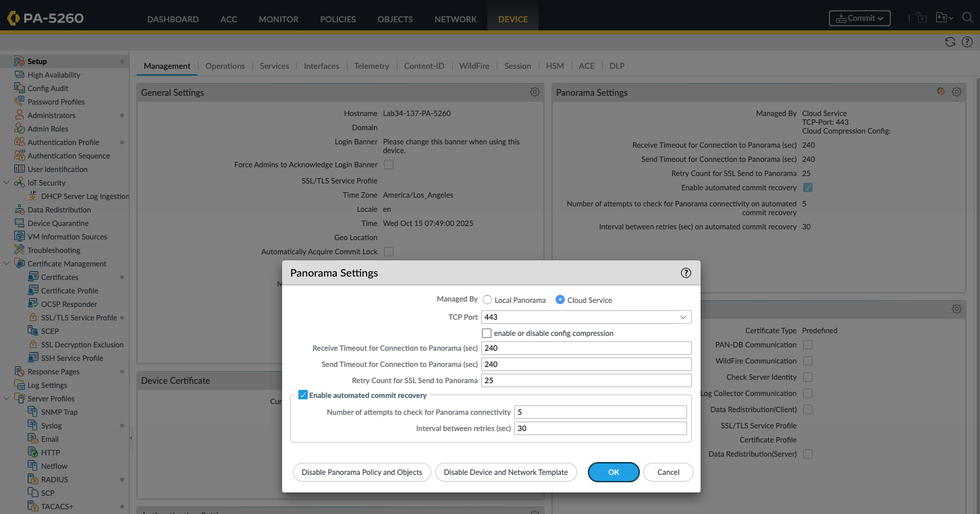Open the search magnifier icon in header
This screenshot has width=980, height=514.
[x=967, y=18]
